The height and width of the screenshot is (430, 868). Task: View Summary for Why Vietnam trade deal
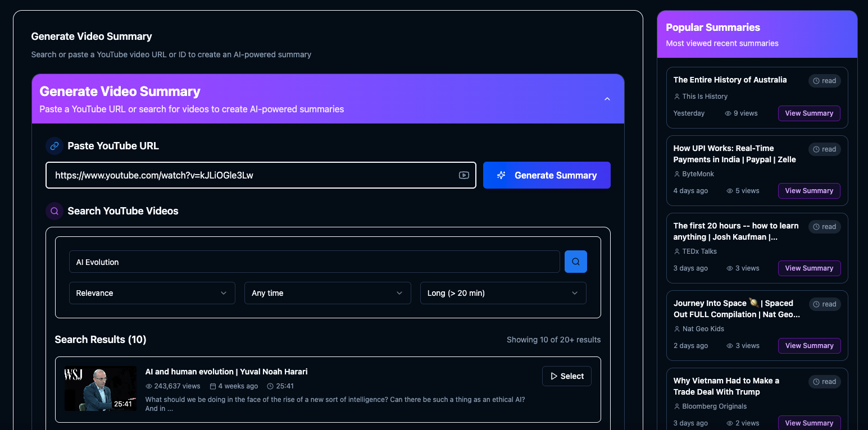[x=809, y=423]
